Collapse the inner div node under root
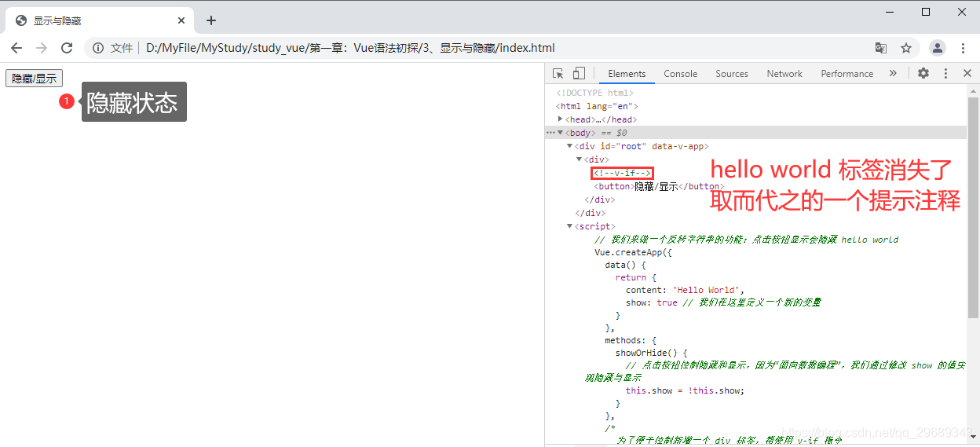 [x=579, y=159]
